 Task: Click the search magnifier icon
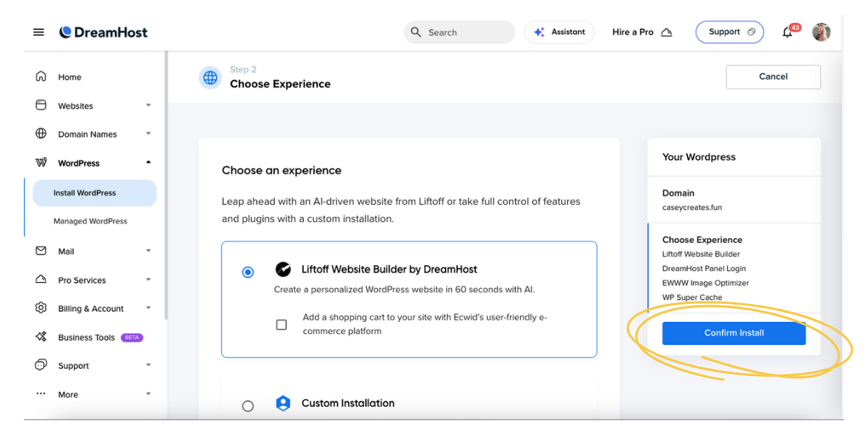416,32
